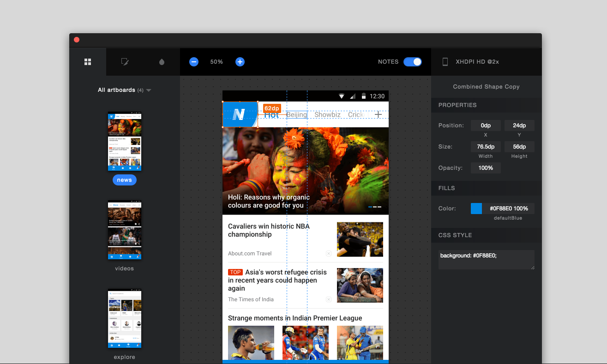
Task: Click the Width value 76.5dp
Action: [x=486, y=147]
